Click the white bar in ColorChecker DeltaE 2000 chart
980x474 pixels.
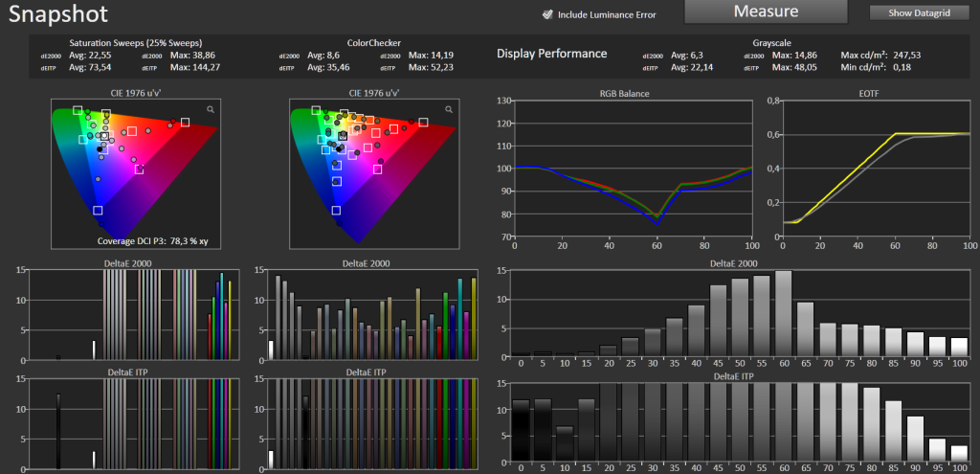271,350
